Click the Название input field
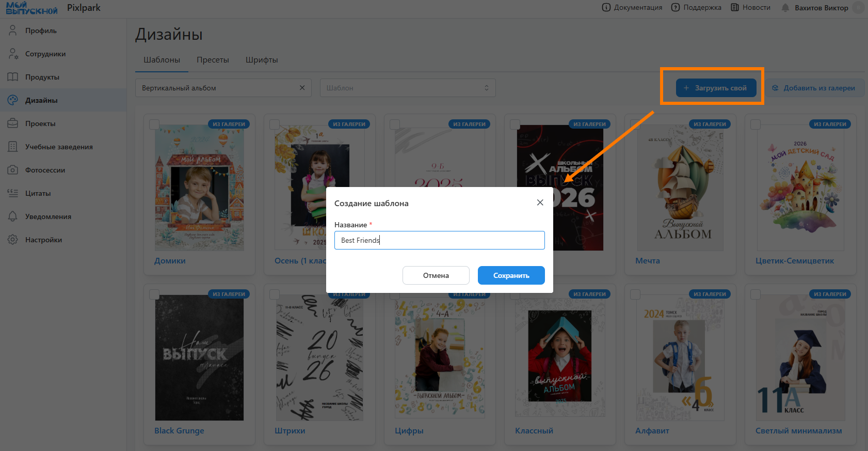Image resolution: width=868 pixels, height=451 pixels. pyautogui.click(x=439, y=240)
